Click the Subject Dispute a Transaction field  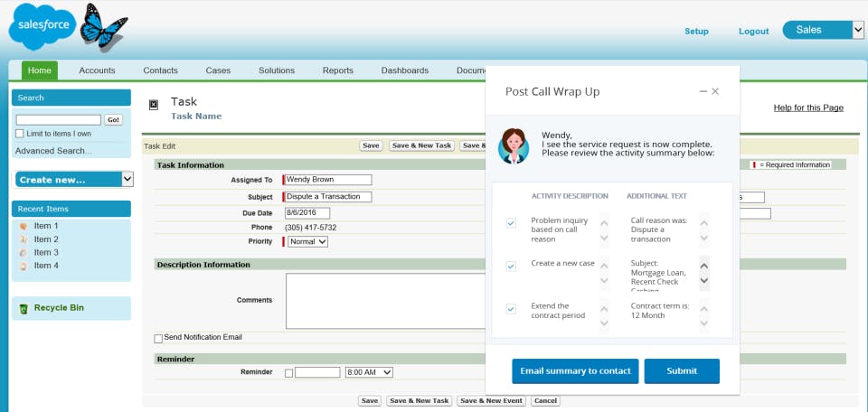(327, 197)
